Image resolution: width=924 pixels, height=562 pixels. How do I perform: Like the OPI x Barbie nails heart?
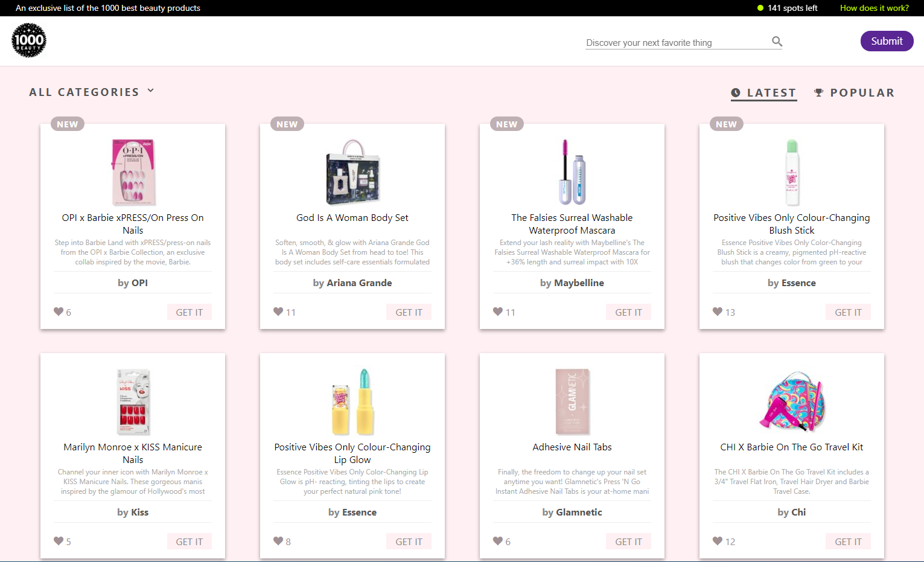pos(59,311)
